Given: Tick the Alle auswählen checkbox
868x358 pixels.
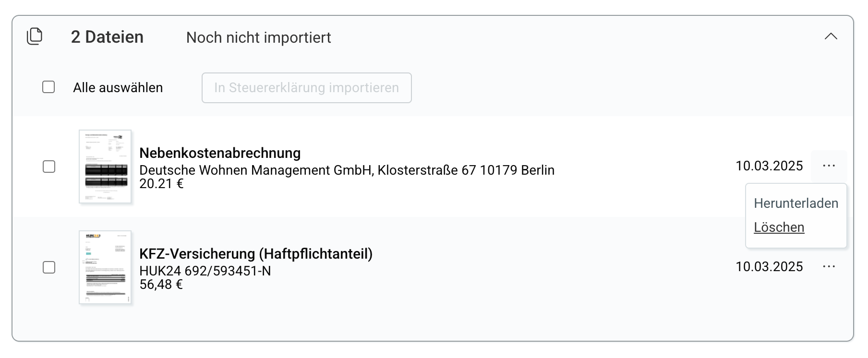Looking at the screenshot, I should 48,87.
